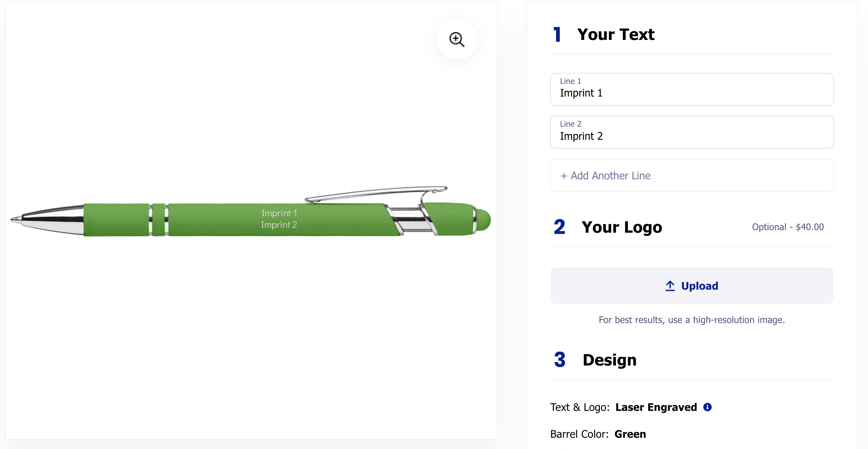
Task: Open the Laser Engraved info icon
Action: 707,407
